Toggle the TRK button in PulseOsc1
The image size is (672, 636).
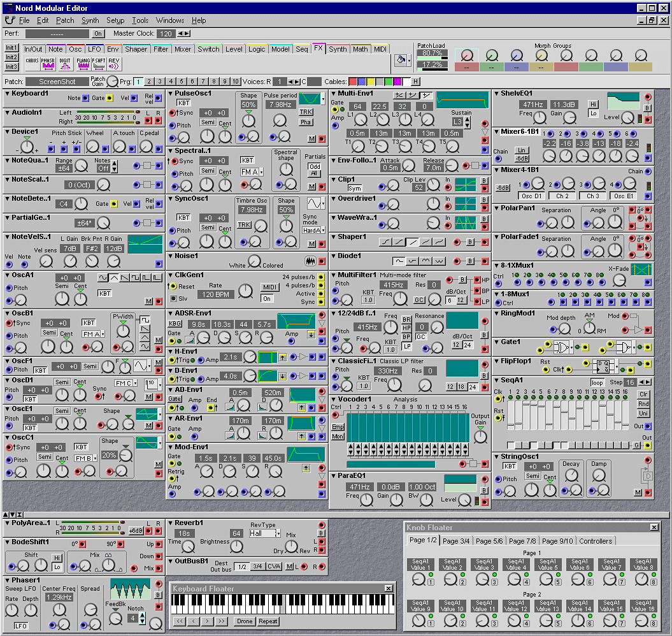306,112
